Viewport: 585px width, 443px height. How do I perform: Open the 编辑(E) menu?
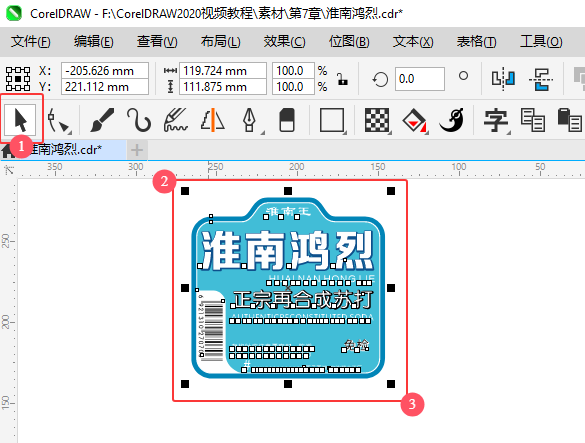coord(94,41)
